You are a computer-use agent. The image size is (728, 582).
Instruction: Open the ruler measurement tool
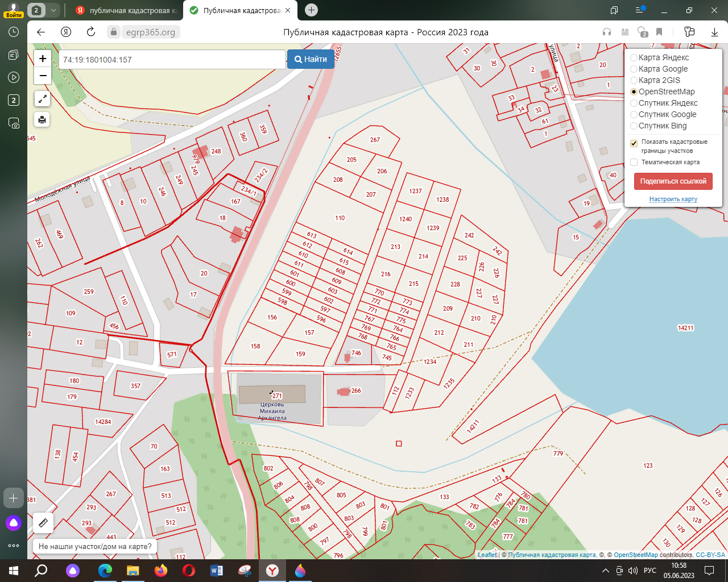tap(43, 522)
